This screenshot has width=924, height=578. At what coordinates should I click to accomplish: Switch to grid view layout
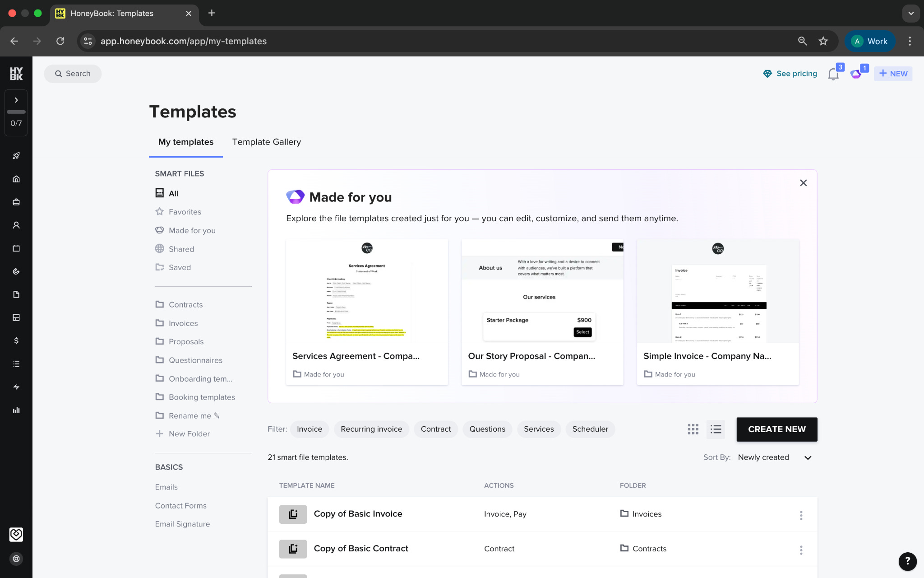tap(693, 429)
